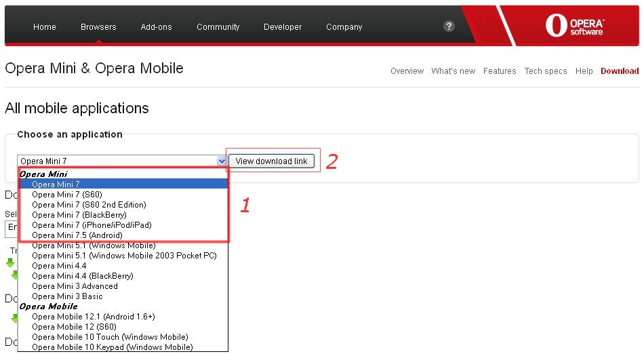This screenshot has width=644, height=354.
Task: Open the Developer menu
Action: pyautogui.click(x=283, y=26)
